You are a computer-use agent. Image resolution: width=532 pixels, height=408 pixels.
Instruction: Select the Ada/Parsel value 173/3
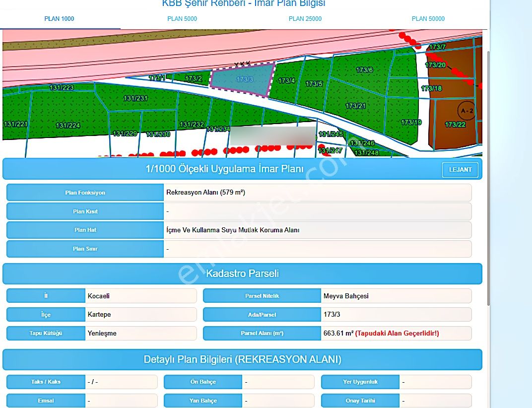pyautogui.click(x=396, y=315)
